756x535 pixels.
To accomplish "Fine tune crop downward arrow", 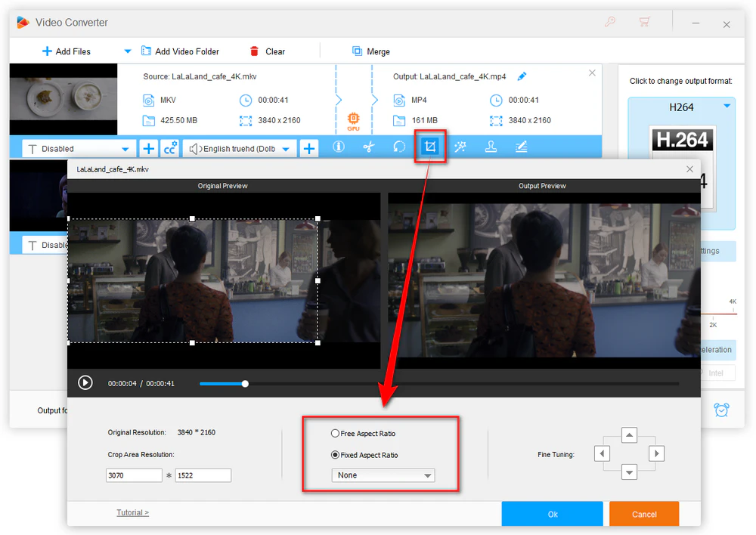I will (x=629, y=472).
